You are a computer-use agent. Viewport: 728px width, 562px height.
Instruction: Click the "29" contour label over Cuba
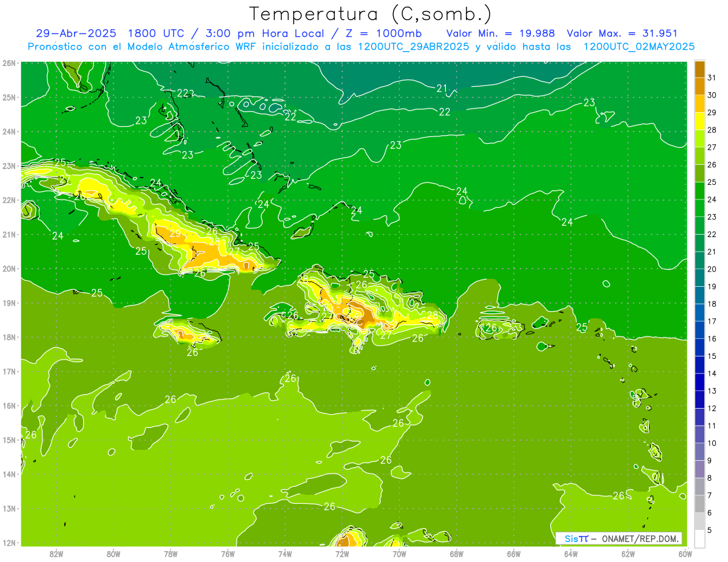(175, 233)
